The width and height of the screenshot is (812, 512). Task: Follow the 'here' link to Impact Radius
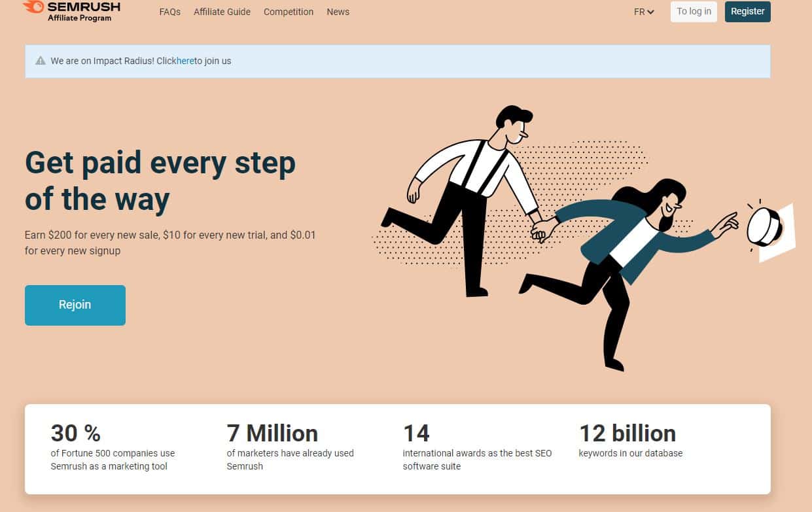coord(185,61)
